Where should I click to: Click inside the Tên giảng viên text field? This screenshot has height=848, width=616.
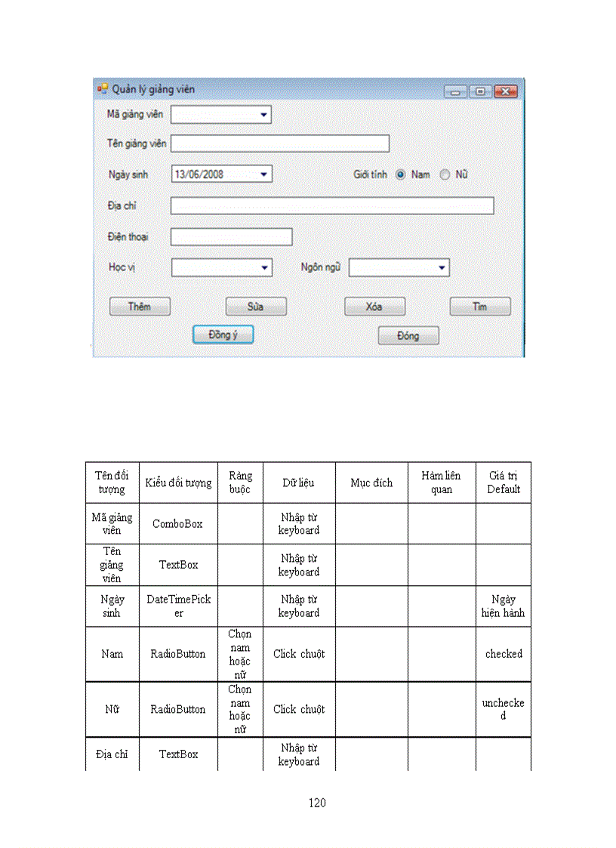point(279,143)
